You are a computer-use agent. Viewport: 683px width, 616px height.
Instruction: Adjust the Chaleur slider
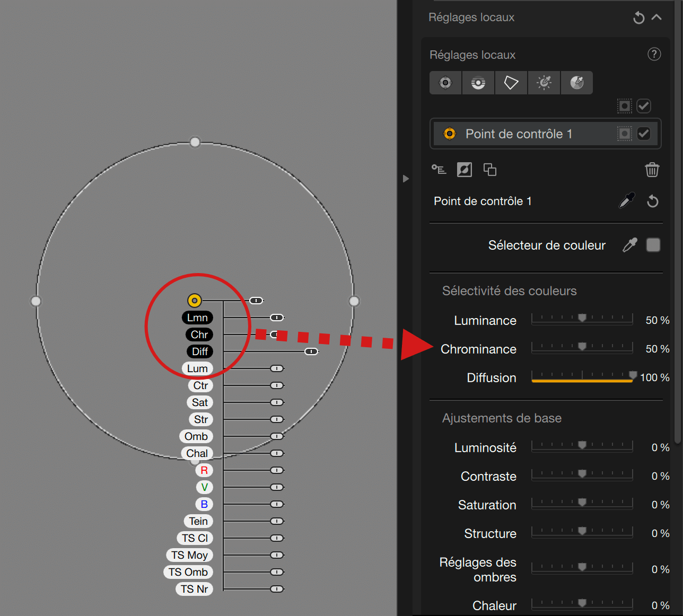point(582,604)
